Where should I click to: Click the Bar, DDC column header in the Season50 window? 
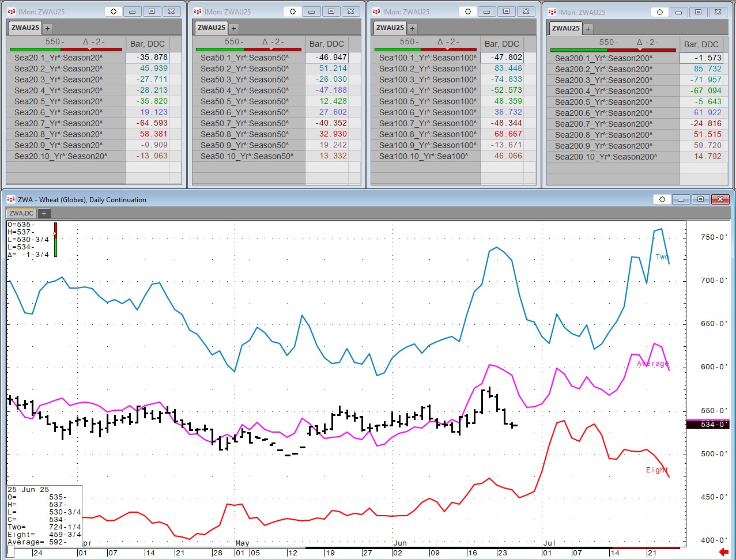(x=327, y=44)
